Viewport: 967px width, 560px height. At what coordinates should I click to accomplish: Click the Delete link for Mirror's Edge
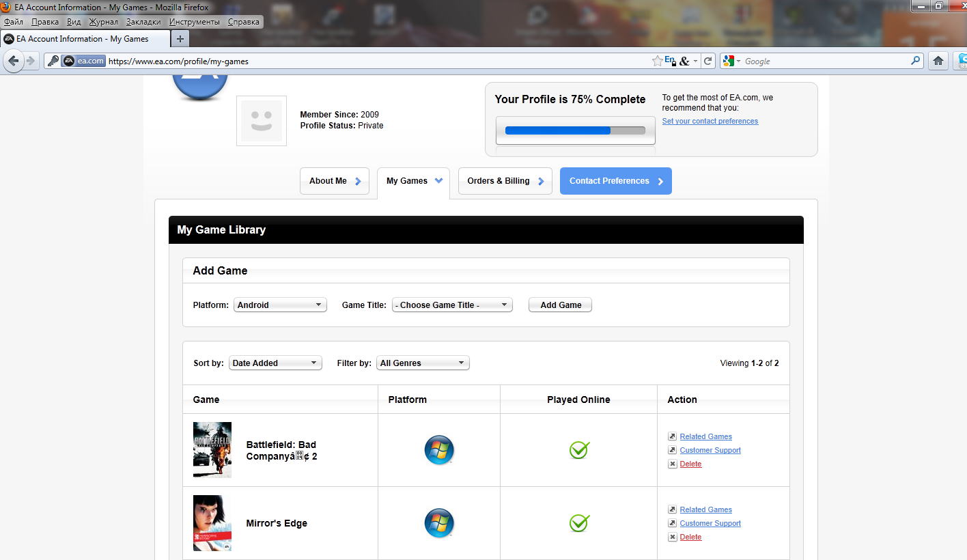[x=690, y=537]
